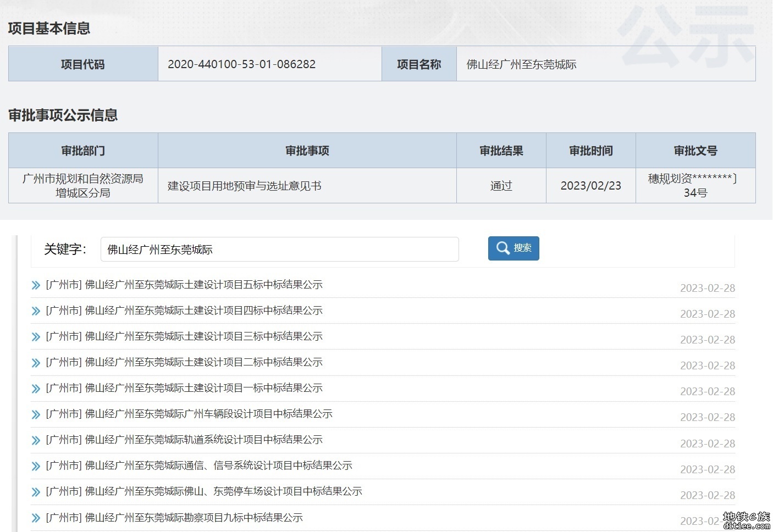Image resolution: width=773 pixels, height=532 pixels.
Task: Click date 2023-02-28 on 停车场设计 row
Action: click(x=708, y=495)
